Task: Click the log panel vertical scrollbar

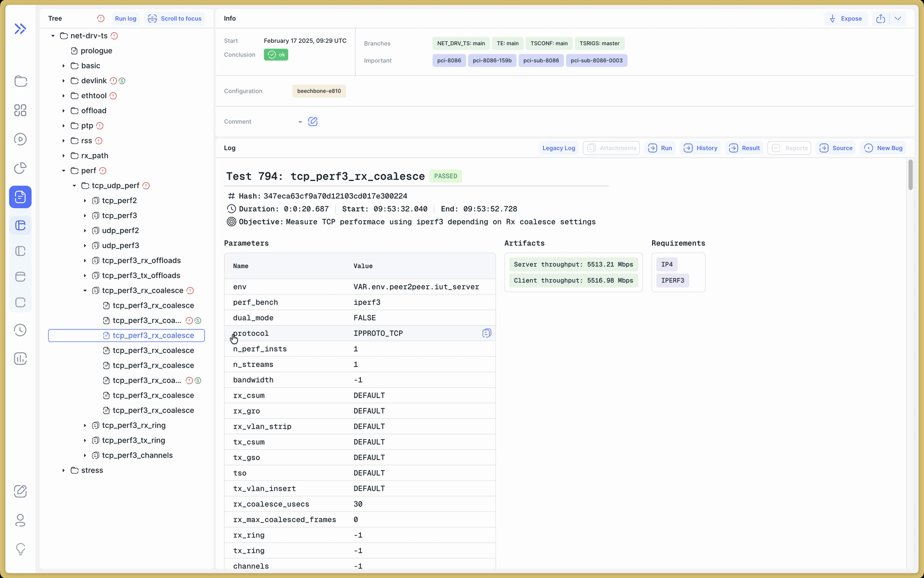Action: tap(910, 175)
